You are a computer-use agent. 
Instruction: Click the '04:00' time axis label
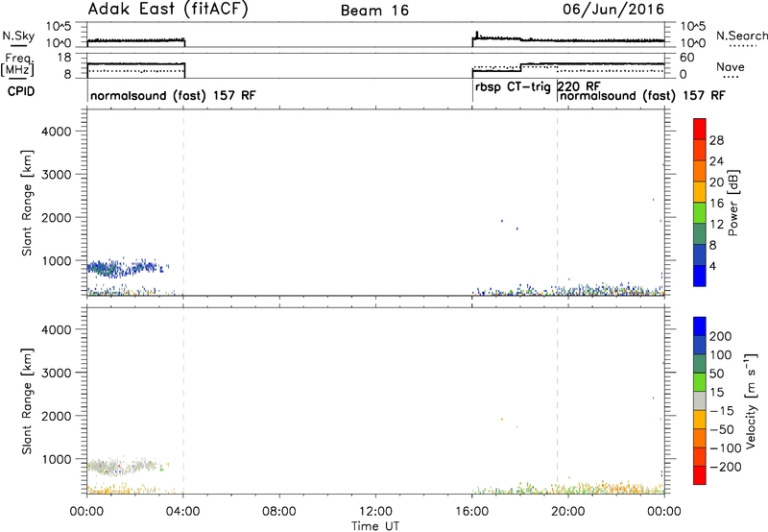pos(182,511)
